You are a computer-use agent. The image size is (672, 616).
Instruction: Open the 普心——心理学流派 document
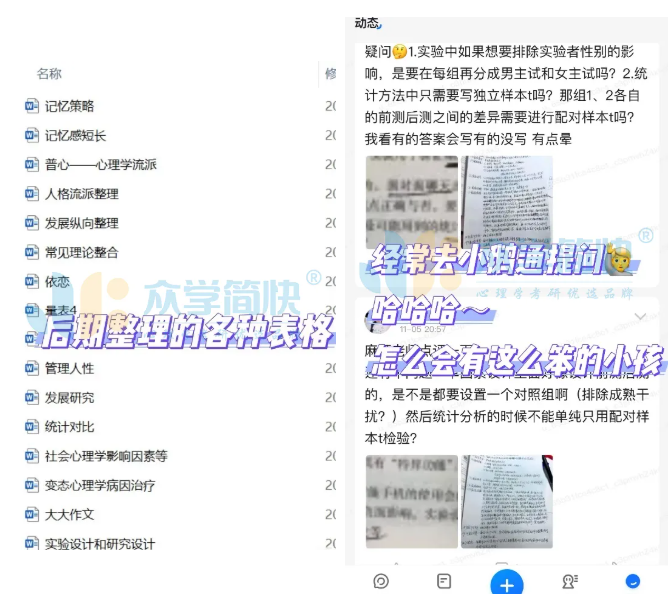(100, 165)
